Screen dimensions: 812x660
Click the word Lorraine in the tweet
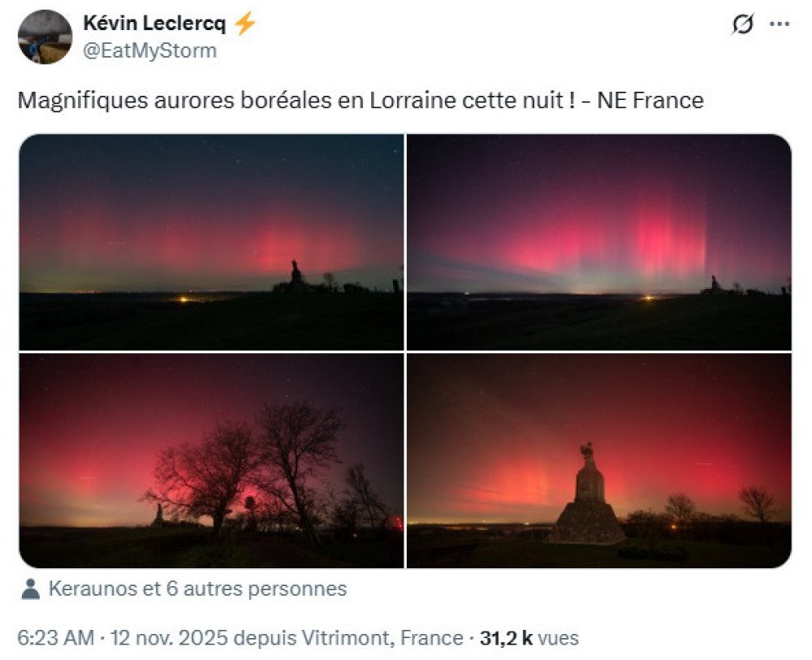(412, 101)
